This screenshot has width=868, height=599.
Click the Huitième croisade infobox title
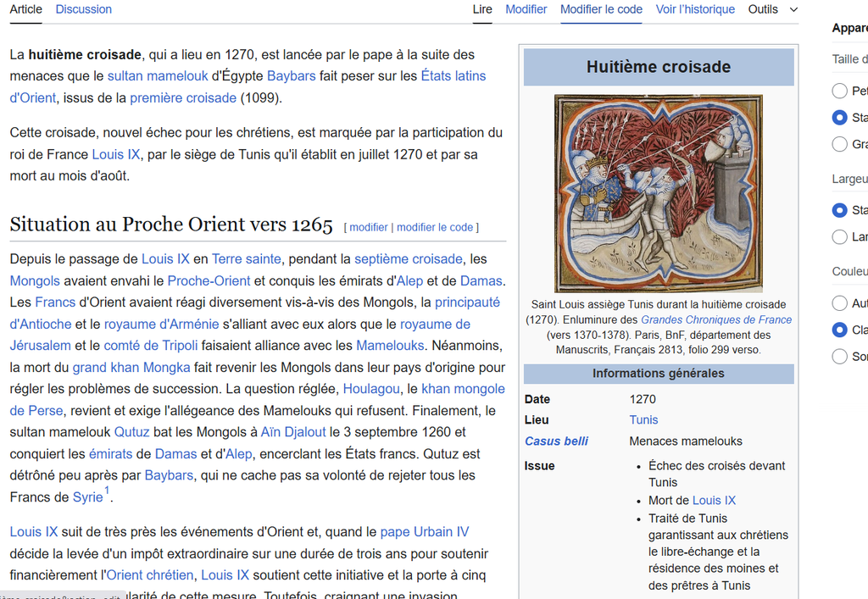click(x=659, y=67)
